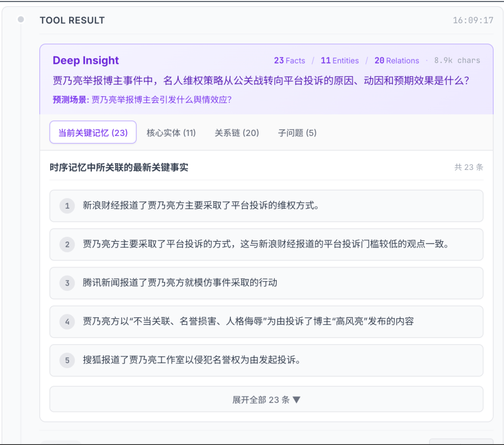This screenshot has width=504, height=445.
Task: Click the number 2 badge icon
Action: coord(67,245)
